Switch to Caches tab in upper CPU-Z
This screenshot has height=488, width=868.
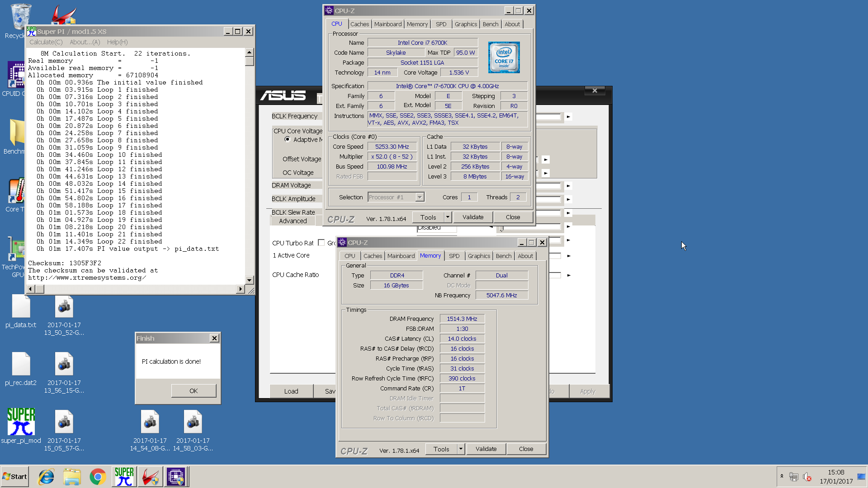pos(359,24)
